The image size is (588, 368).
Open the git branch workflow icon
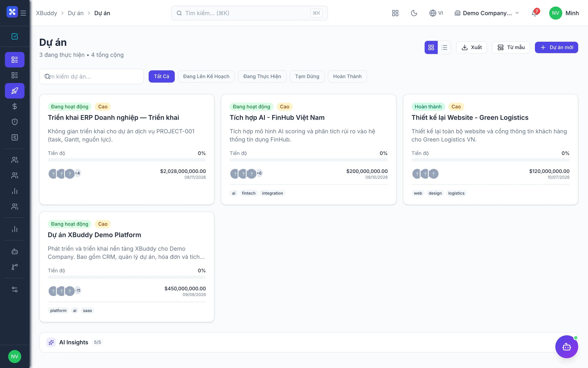click(14, 267)
